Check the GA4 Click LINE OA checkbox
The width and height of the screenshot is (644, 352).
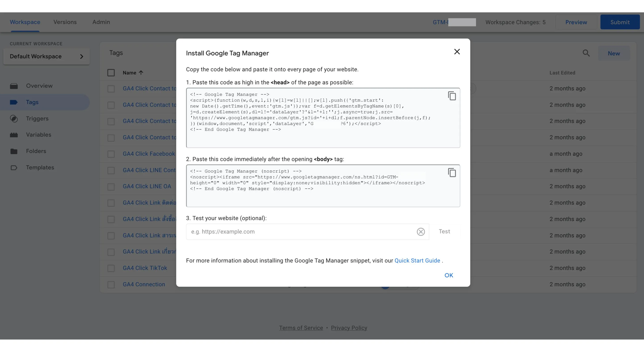[x=111, y=187]
